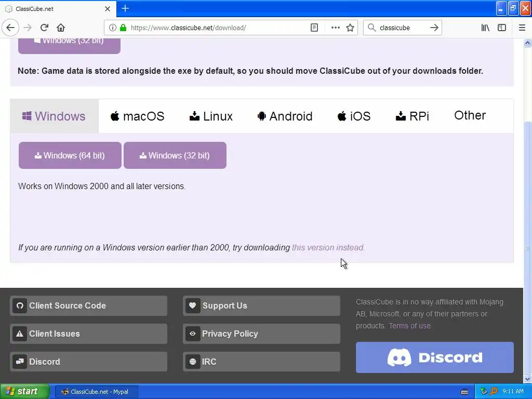The width and height of the screenshot is (532, 399).
Task: Open the browser home page
Action: [61, 28]
